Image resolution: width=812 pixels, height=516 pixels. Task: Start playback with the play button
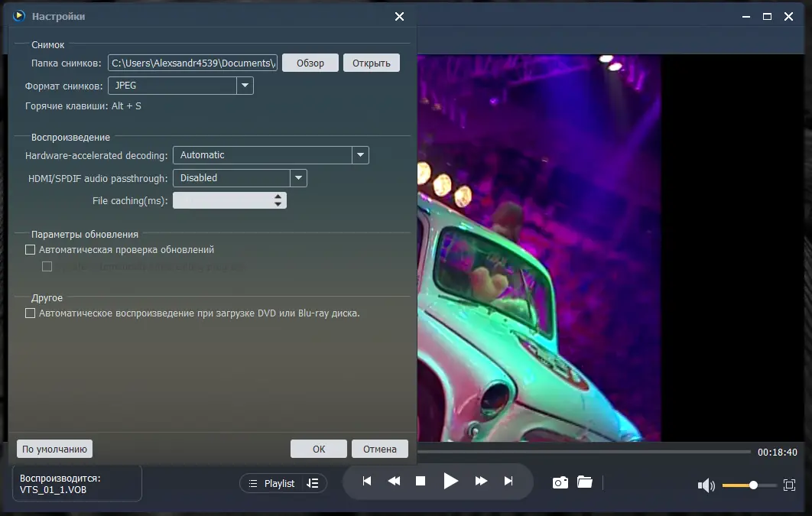[450, 481]
